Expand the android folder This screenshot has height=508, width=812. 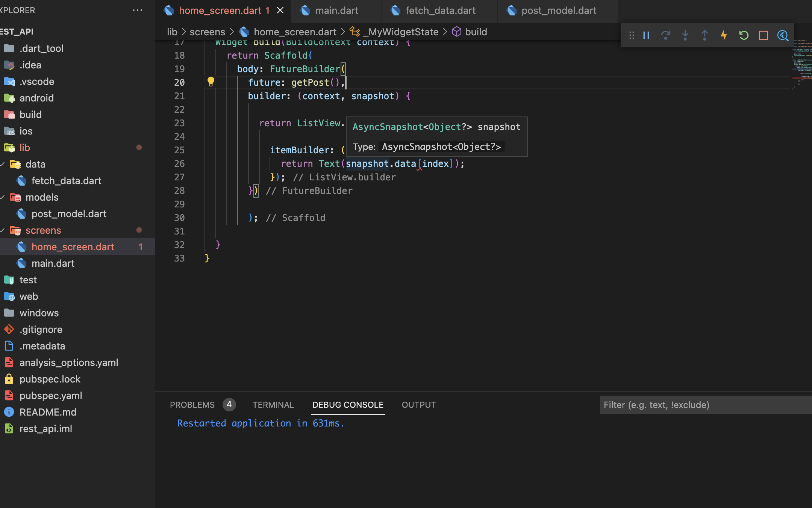click(x=77, y=98)
